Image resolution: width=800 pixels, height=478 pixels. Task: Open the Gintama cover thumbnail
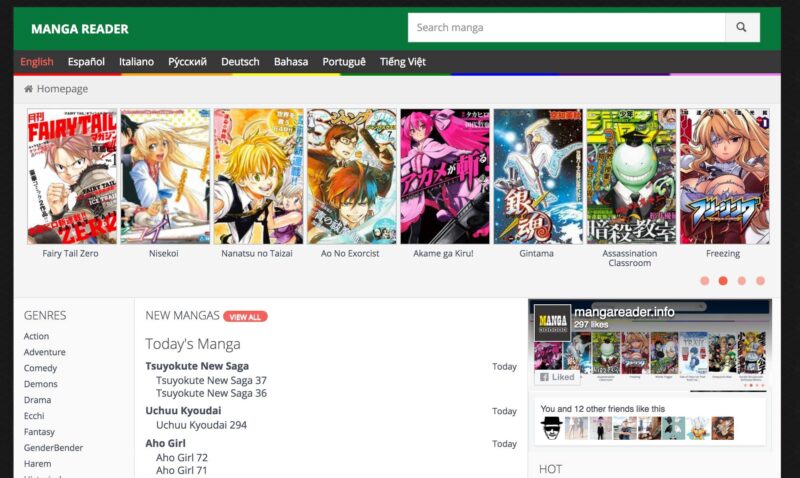[x=538, y=176]
